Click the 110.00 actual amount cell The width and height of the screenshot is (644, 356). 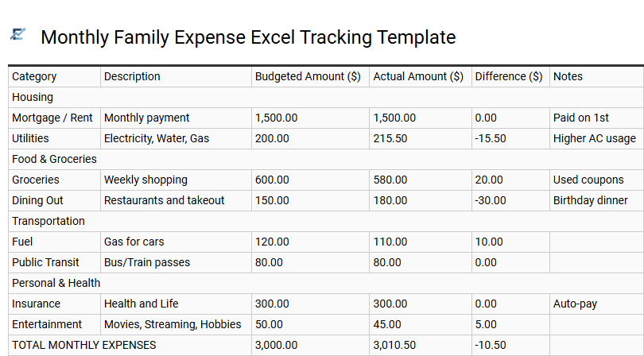tap(421, 242)
